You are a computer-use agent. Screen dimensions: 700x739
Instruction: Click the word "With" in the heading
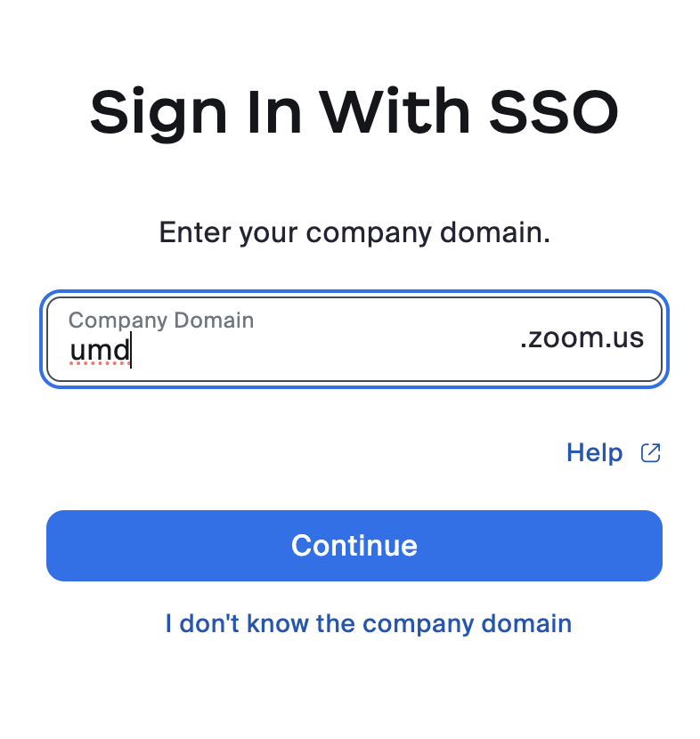395,111
